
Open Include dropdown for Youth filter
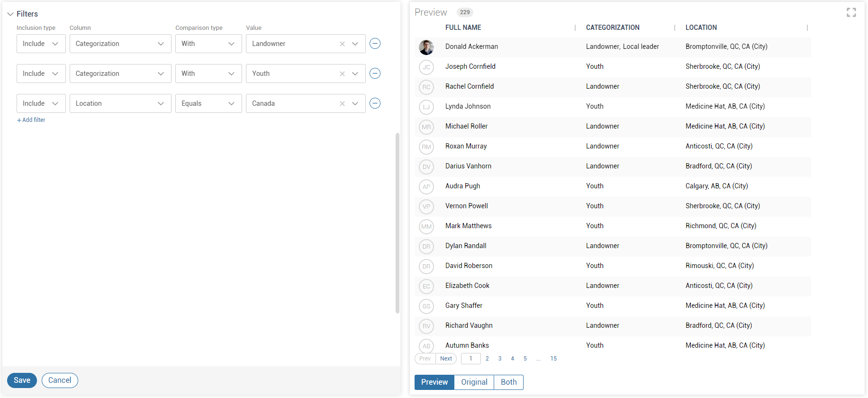[x=41, y=74]
